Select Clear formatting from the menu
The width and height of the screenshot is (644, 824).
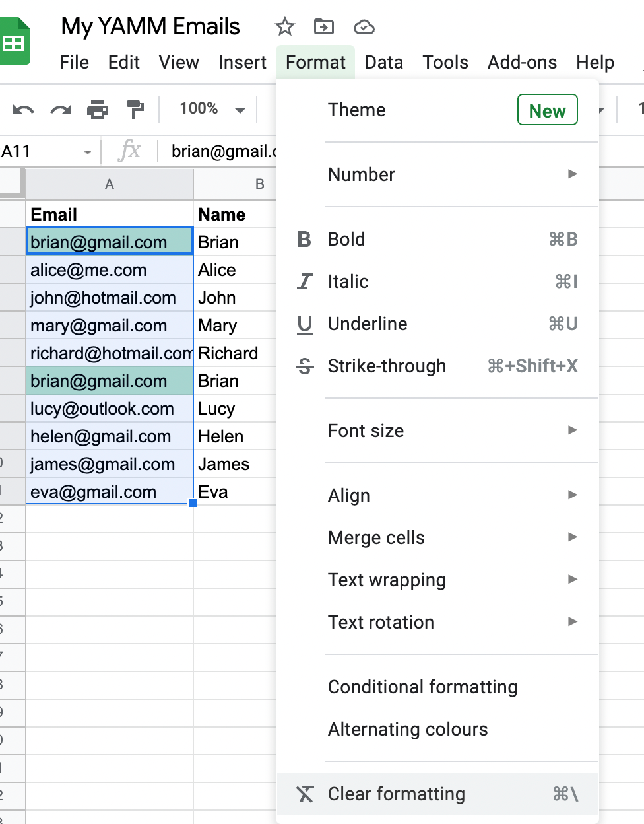397,794
